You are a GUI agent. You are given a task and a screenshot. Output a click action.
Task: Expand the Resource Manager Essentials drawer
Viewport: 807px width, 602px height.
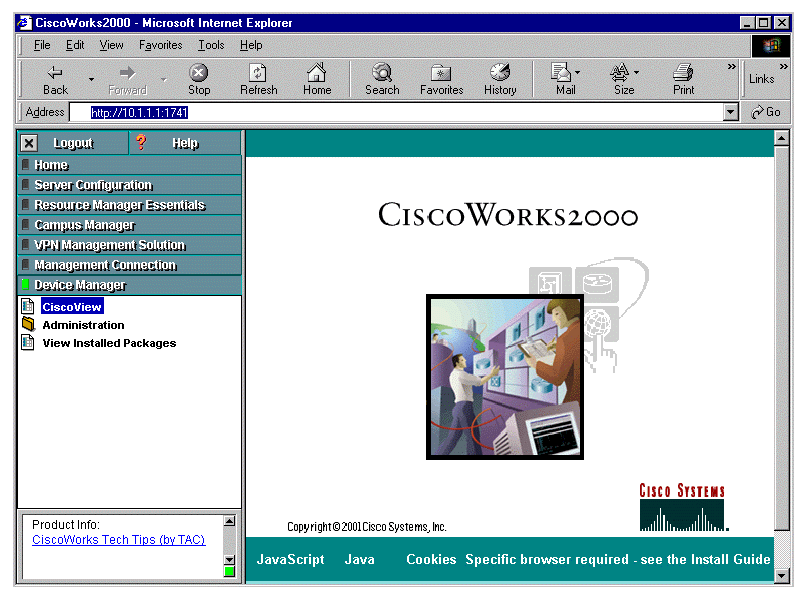click(x=119, y=205)
